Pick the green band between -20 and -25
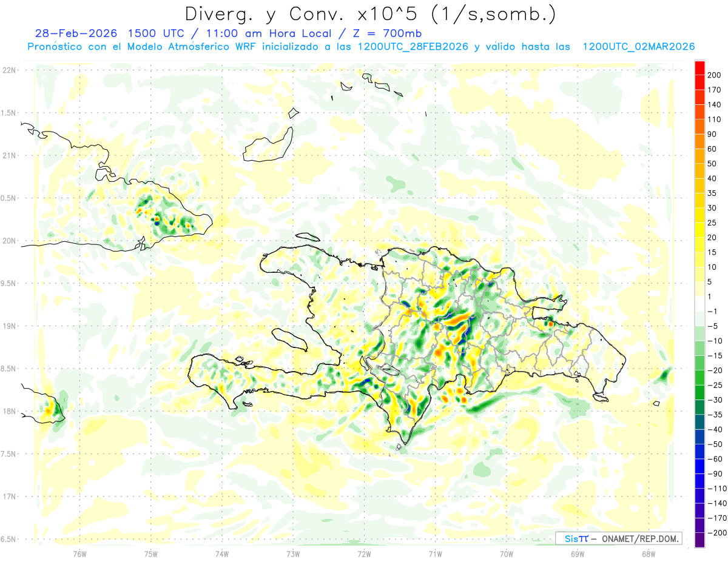This screenshot has height=562, width=728. click(x=699, y=378)
